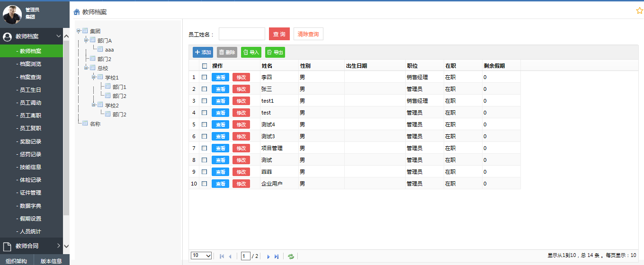Click the favorite star icon
This screenshot has width=644, height=265.
click(640, 11)
